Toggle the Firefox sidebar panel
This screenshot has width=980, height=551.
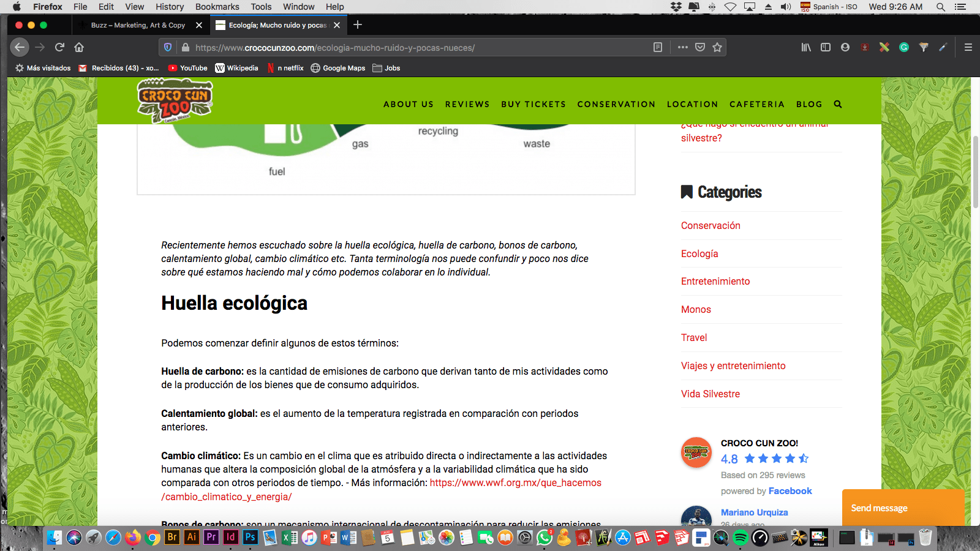[x=826, y=47]
